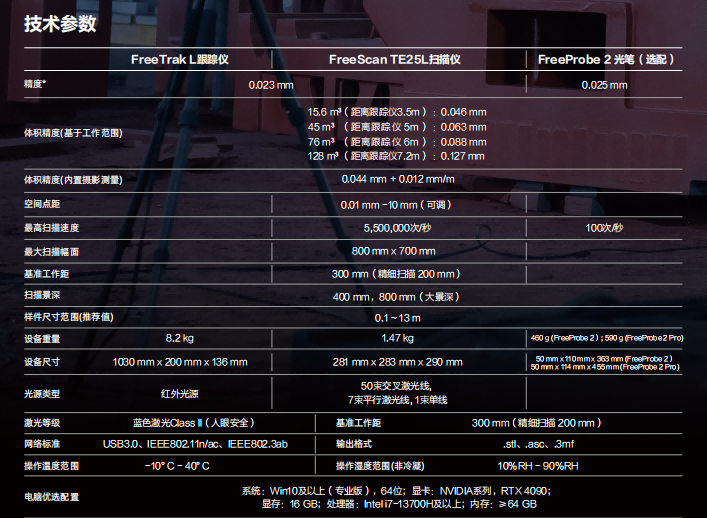
Task: Click the 8.2 kg device weight
Action: (180, 338)
